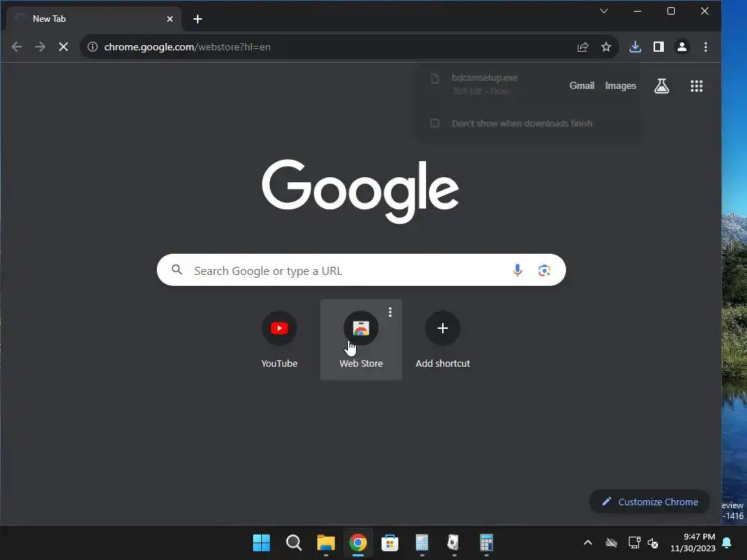Open the bdcamsetup.exe download entry
This screenshot has height=560, width=747.
484,83
